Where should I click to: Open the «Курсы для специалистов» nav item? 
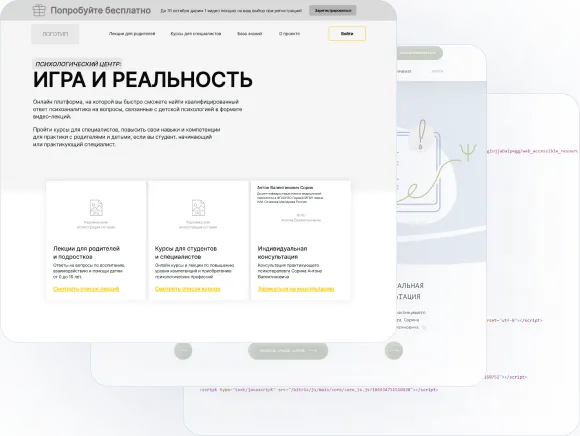196,34
